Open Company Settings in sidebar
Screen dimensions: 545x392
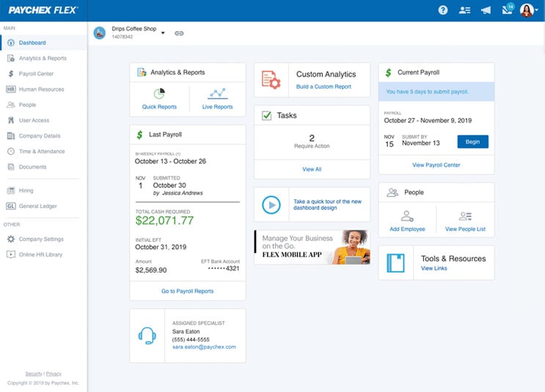tap(44, 239)
